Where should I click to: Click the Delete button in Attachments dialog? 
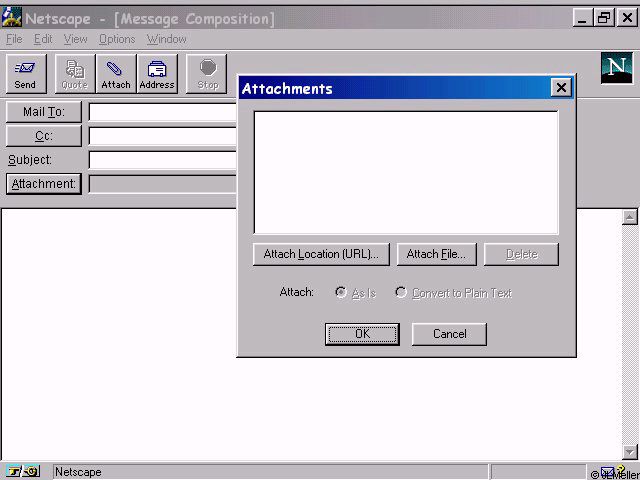(x=521, y=254)
